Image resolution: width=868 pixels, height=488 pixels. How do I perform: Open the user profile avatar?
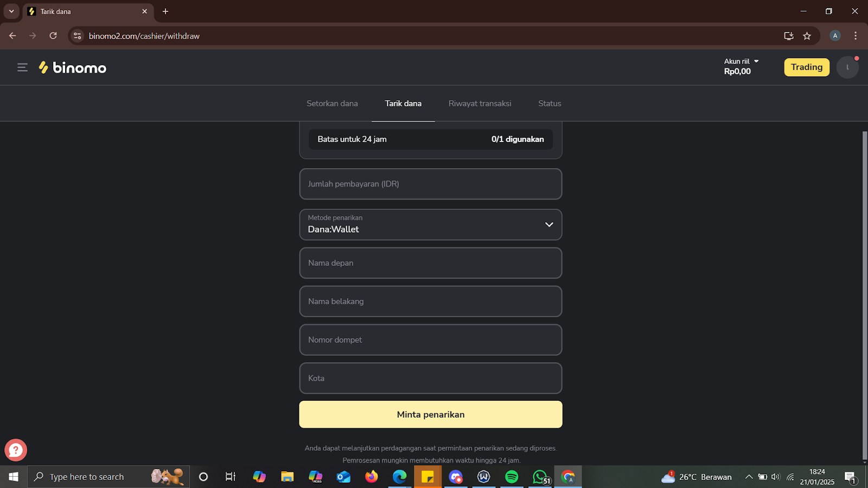click(847, 67)
